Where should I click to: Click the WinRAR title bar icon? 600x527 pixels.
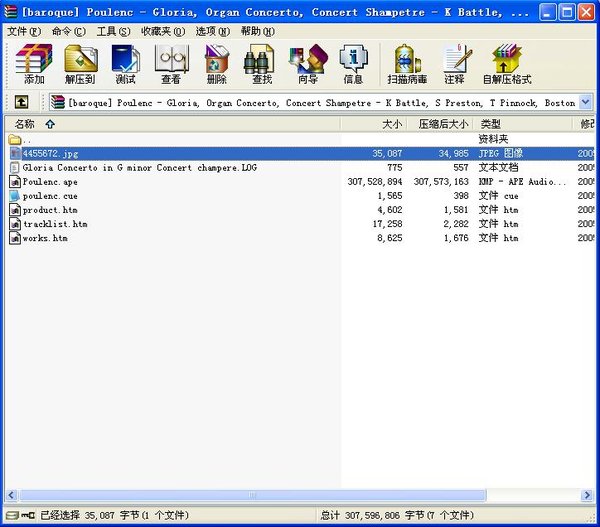point(11,12)
